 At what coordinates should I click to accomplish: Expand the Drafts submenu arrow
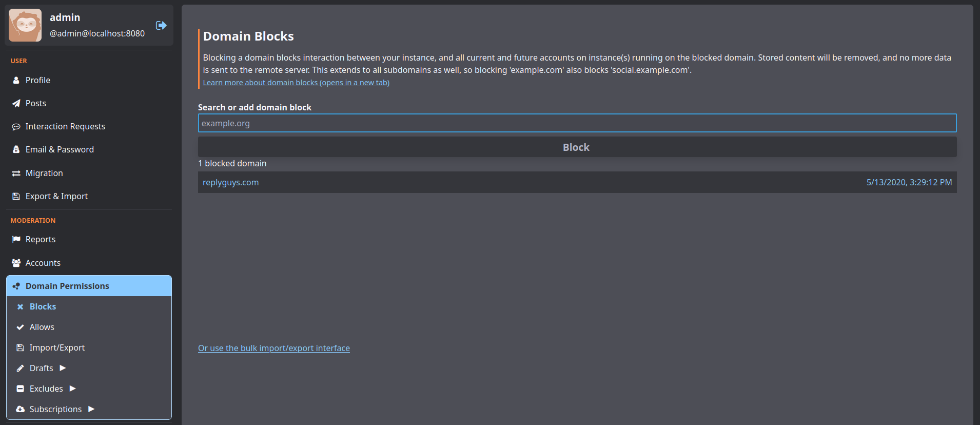[63, 368]
